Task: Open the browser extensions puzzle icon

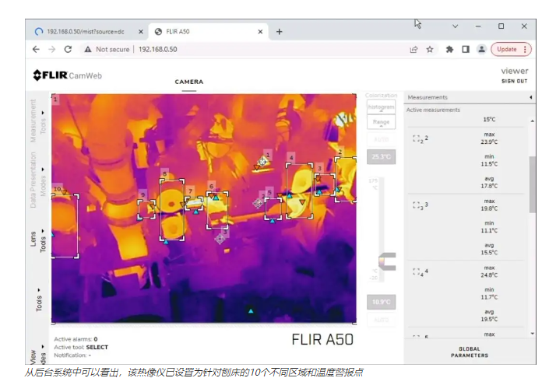Action: (x=449, y=49)
